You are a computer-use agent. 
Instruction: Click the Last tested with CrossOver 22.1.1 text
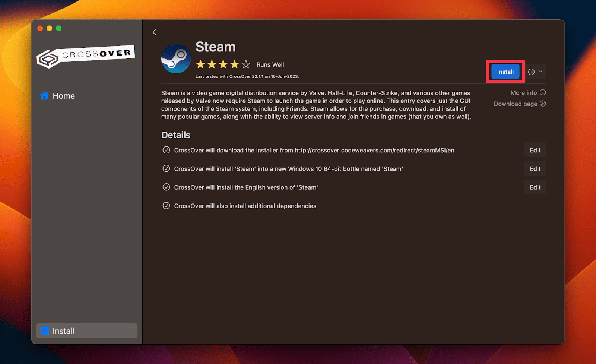point(247,76)
